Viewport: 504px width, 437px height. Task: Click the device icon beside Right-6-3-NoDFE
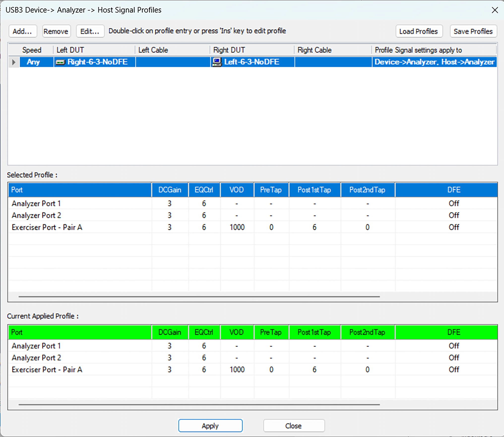[60, 62]
